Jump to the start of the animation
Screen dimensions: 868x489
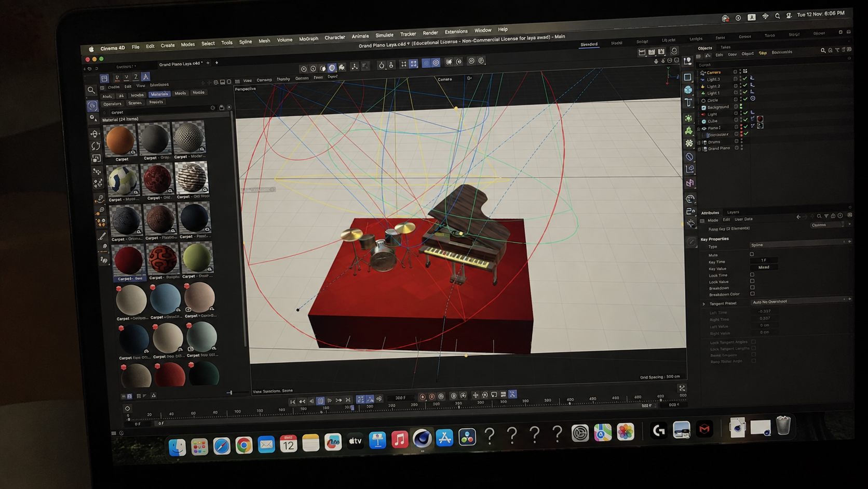point(293,401)
